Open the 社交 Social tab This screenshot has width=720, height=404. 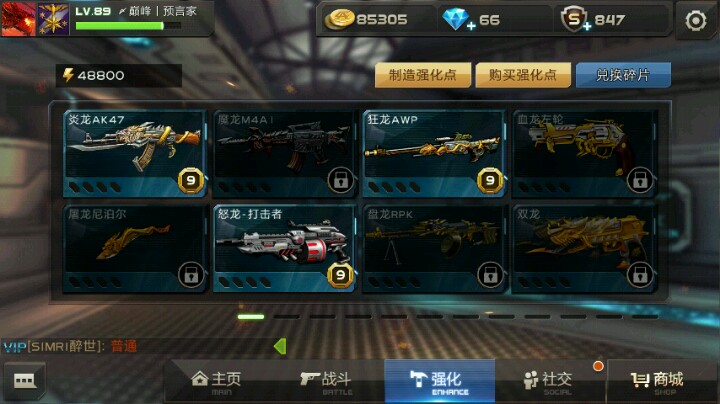coord(549,383)
